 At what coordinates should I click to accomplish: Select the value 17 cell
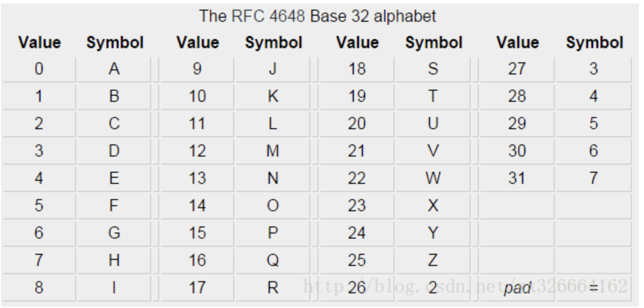coord(197,288)
